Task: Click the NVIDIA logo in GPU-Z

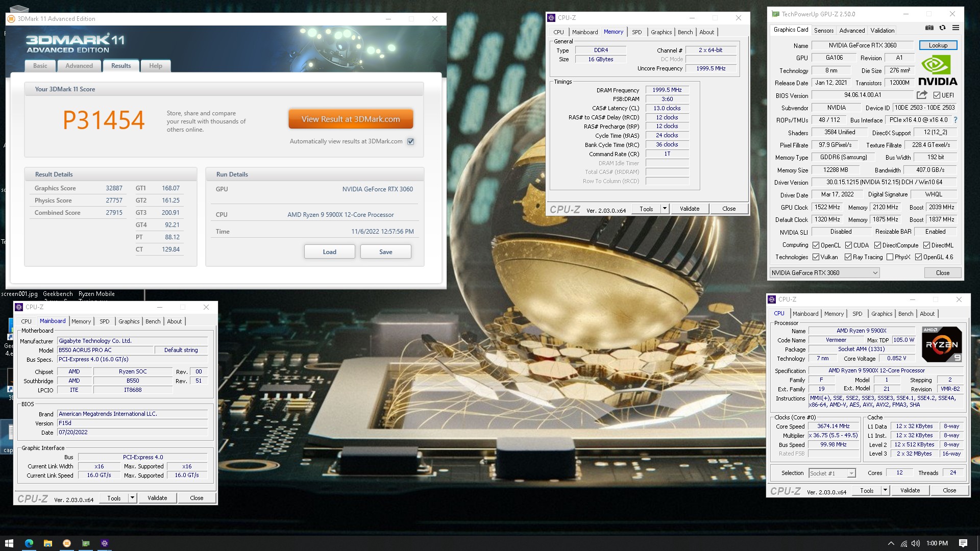Action: coord(938,70)
